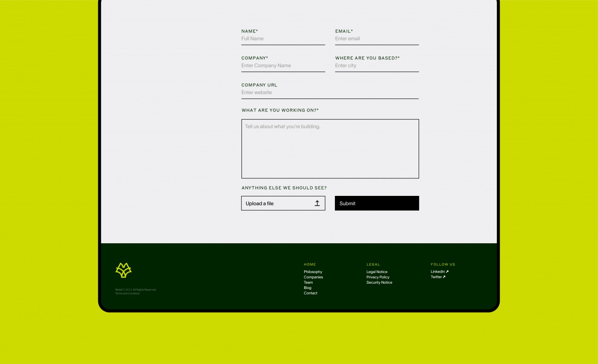Image resolution: width=598 pixels, height=364 pixels.
Task: Click the wolf logo in footer
Action: click(123, 270)
